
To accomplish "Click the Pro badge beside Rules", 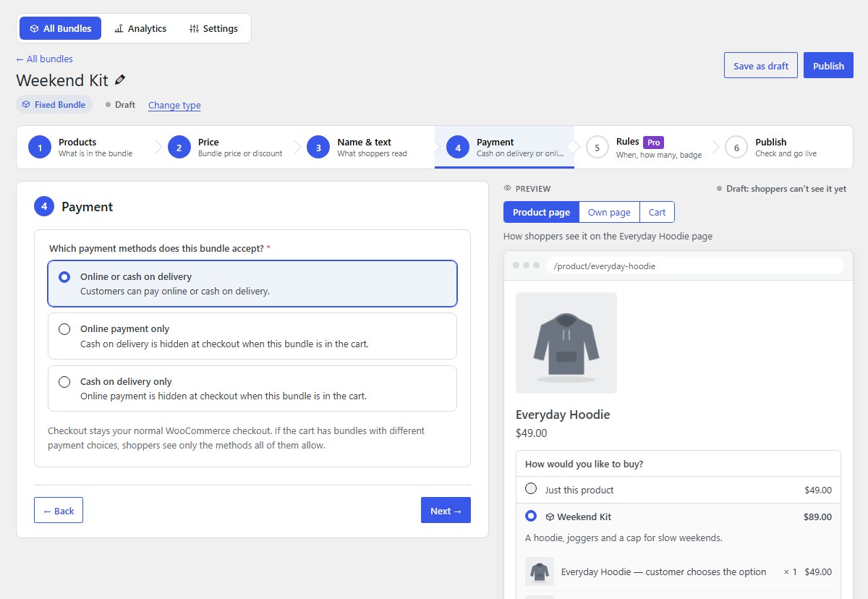I will click(x=654, y=143).
